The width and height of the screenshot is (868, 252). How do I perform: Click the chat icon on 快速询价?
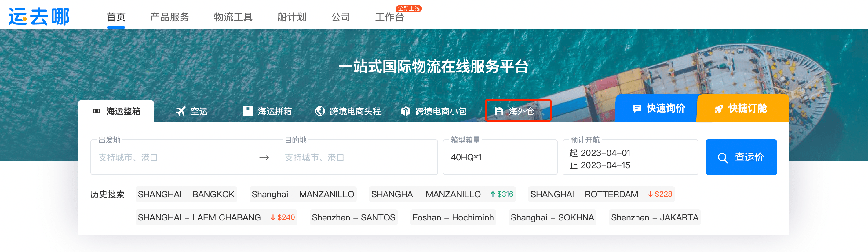(x=637, y=108)
